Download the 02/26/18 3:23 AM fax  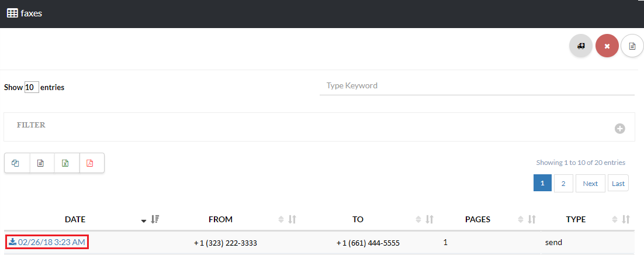[47, 242]
